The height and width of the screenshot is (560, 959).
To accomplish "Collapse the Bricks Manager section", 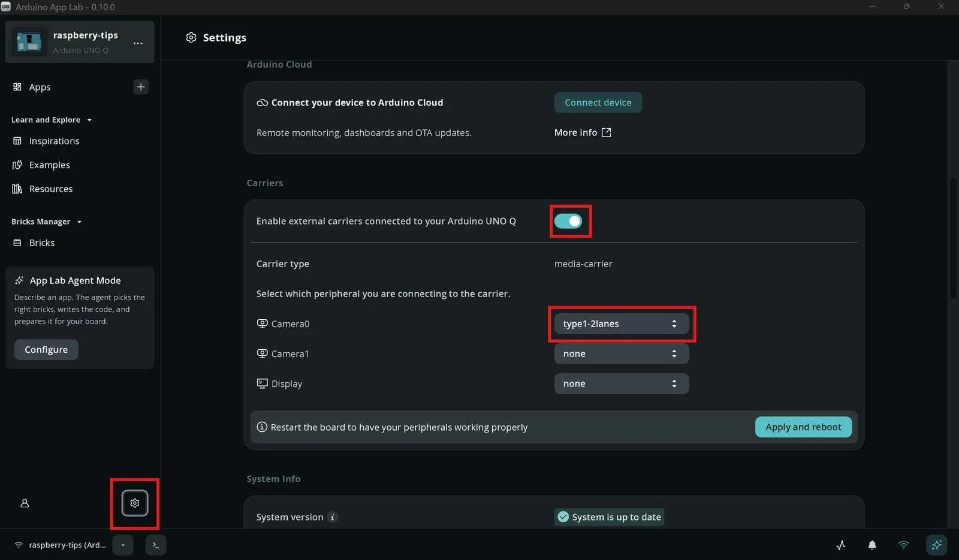I will (47, 222).
